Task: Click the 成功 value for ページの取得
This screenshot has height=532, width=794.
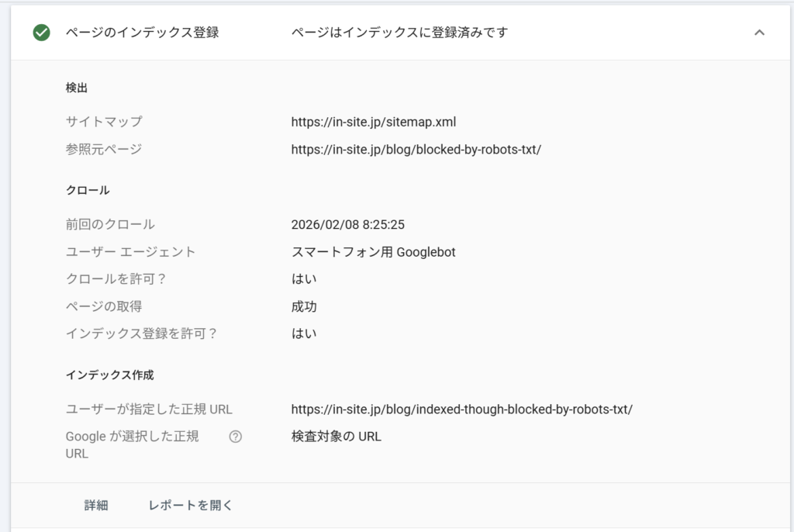Action: tap(303, 306)
